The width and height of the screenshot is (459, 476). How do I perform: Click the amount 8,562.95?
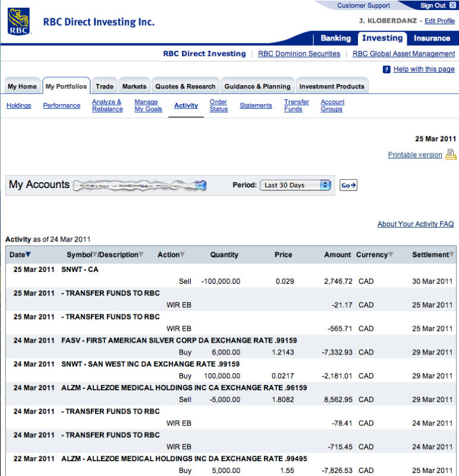(338, 400)
